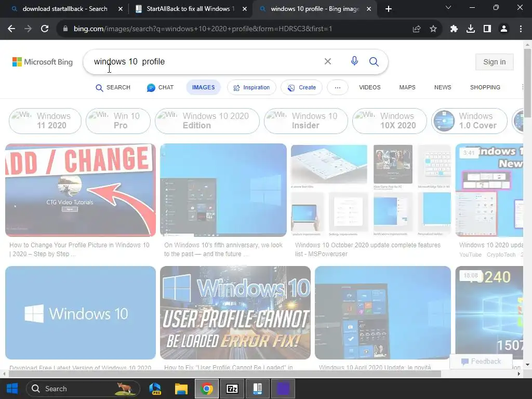Image resolution: width=532 pixels, height=399 pixels.
Task: Open the blue 'Windows 10' logo thumbnail
Action: tap(81, 313)
